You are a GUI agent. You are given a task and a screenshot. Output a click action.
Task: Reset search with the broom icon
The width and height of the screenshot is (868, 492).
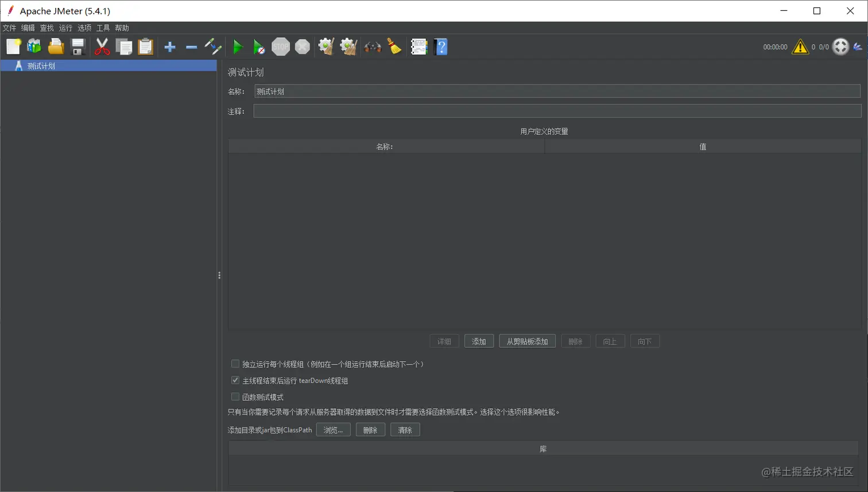pyautogui.click(x=394, y=47)
